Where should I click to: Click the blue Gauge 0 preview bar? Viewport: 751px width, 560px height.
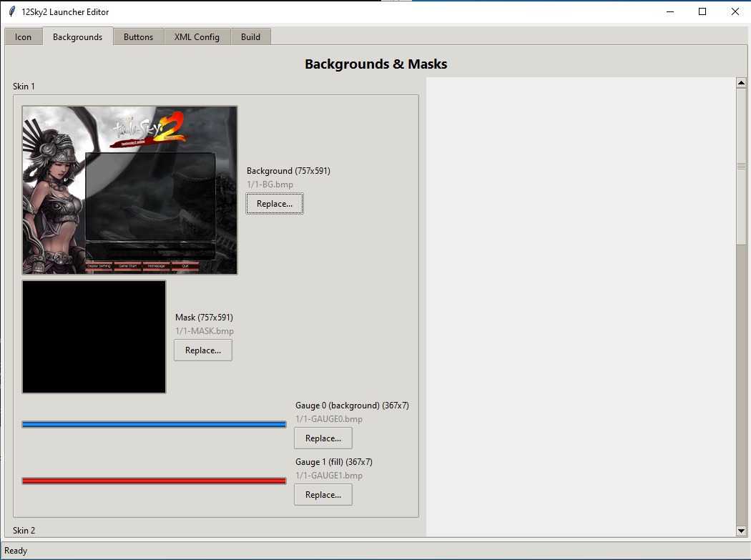click(x=154, y=424)
